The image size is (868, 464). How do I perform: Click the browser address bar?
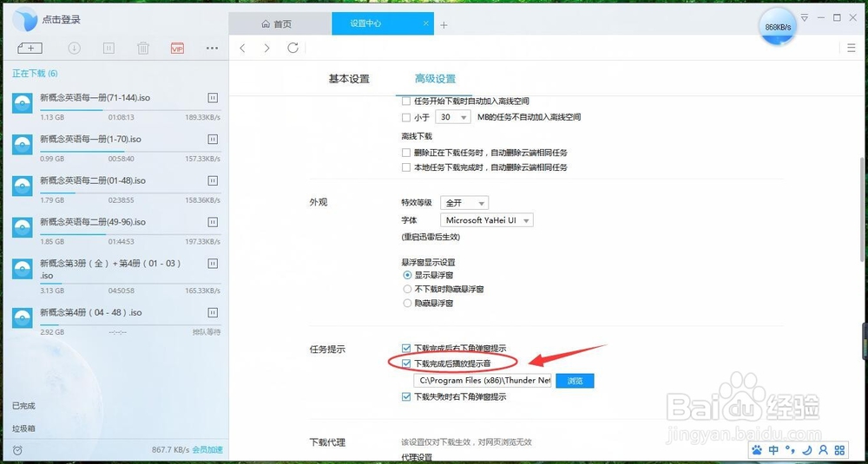pos(571,48)
